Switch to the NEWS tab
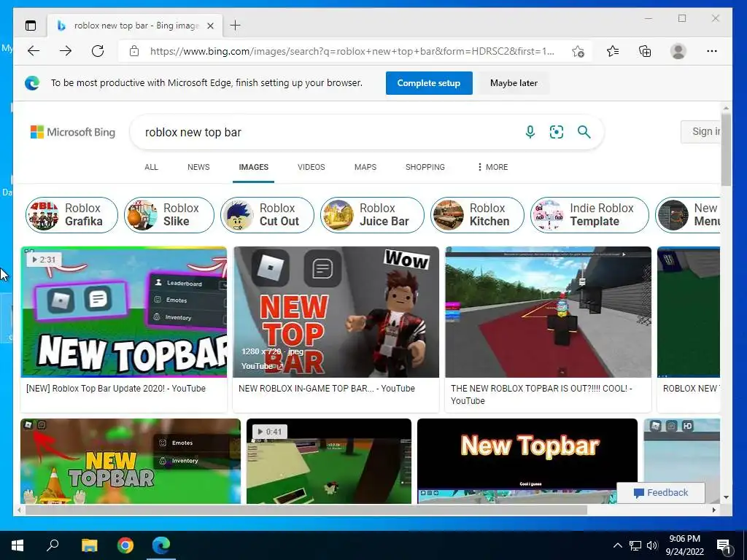747x560 pixels. (x=198, y=167)
